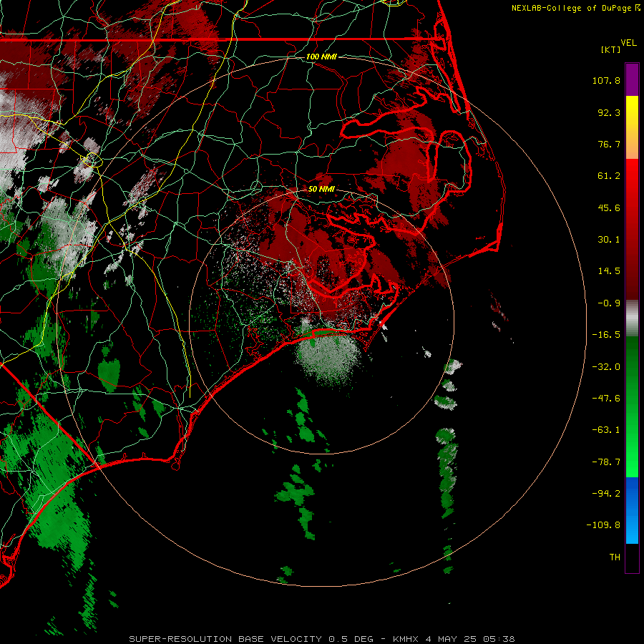
Task: Click the -63.1 legend value
Action: tap(606, 430)
